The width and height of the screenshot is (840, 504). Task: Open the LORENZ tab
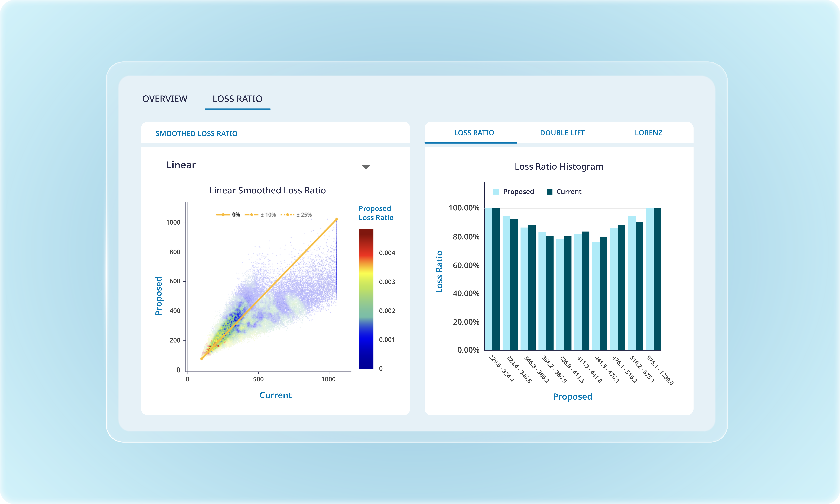coord(648,133)
